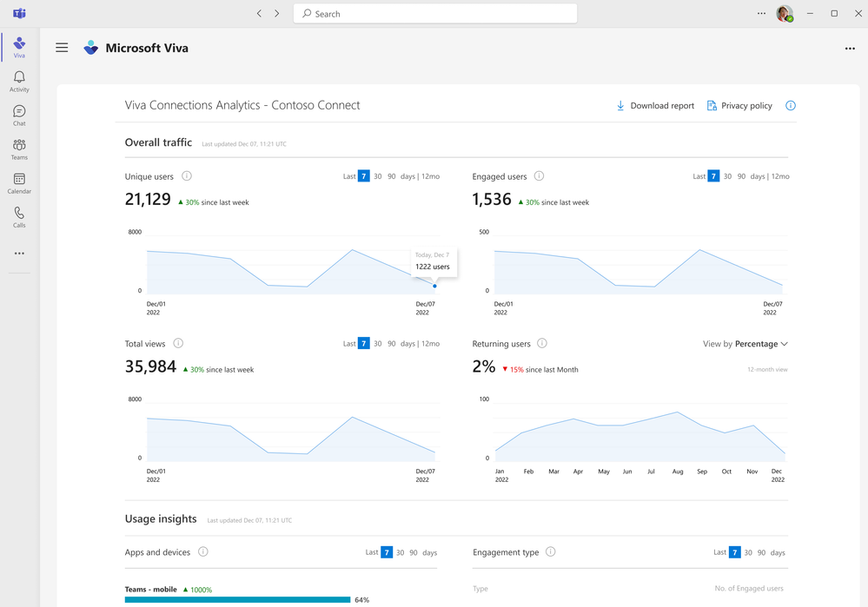Screen dimensions: 868x607
Task: Open the Viva app in sidebar
Action: tap(19, 47)
